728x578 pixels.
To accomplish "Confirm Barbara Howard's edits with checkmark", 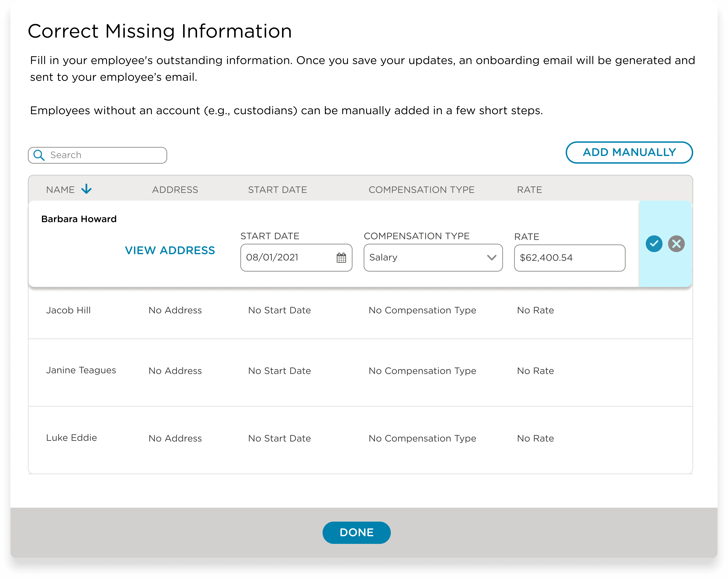I will [x=654, y=244].
